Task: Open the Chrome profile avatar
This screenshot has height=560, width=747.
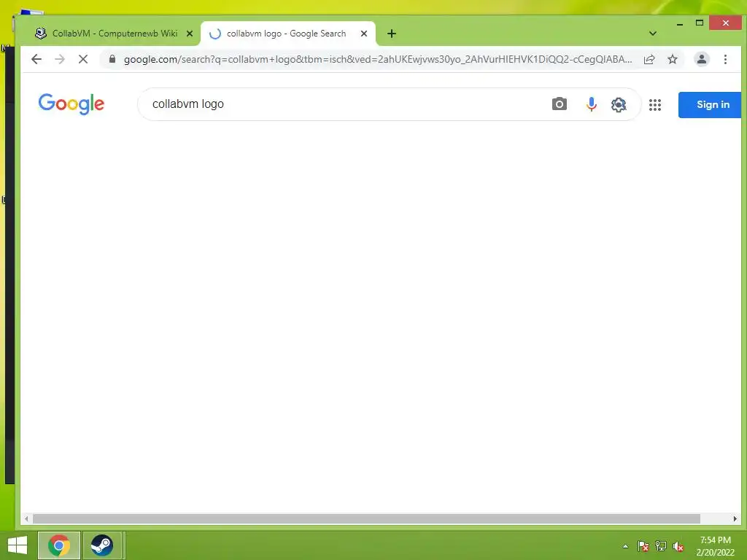Action: click(702, 59)
